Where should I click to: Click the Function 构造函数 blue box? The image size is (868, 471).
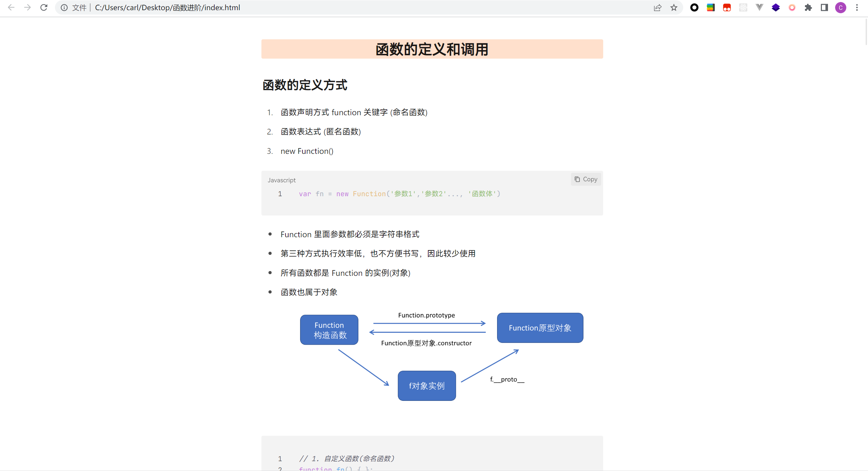[329, 329]
